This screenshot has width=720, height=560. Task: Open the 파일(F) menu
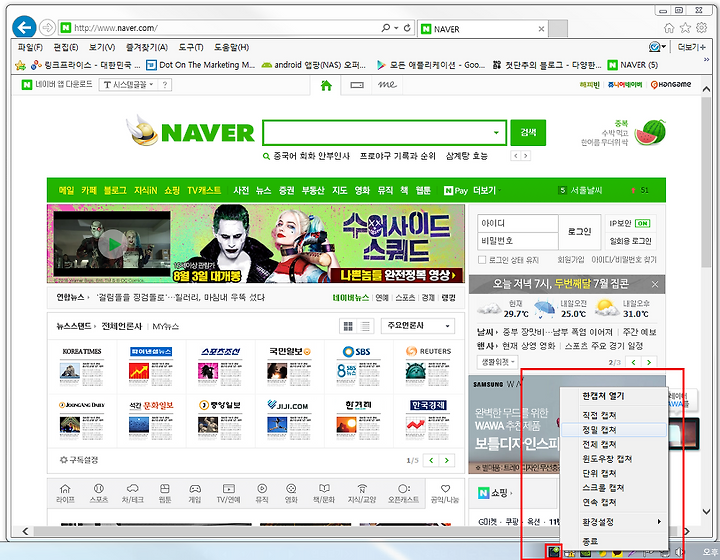coord(30,47)
